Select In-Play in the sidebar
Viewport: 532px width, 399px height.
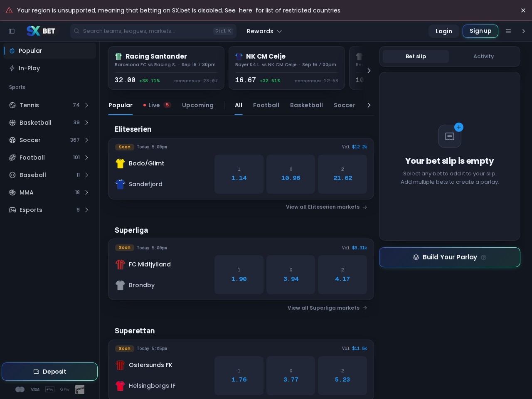coord(50,68)
